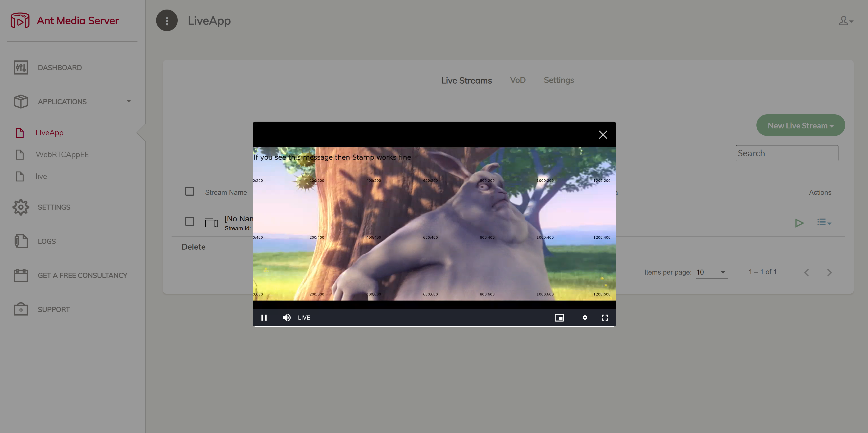Screen dimensions: 868x433
Task: Open SETTINGS in the sidebar
Action: tap(54, 207)
